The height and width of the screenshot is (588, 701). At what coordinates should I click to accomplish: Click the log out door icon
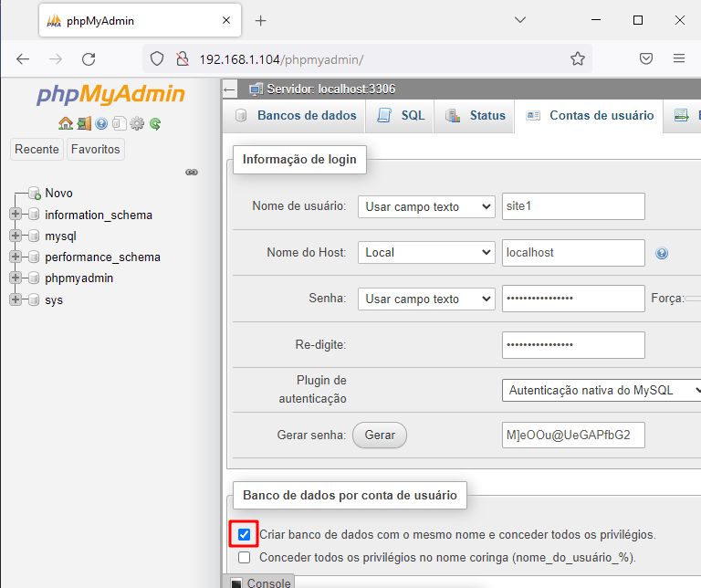point(84,123)
